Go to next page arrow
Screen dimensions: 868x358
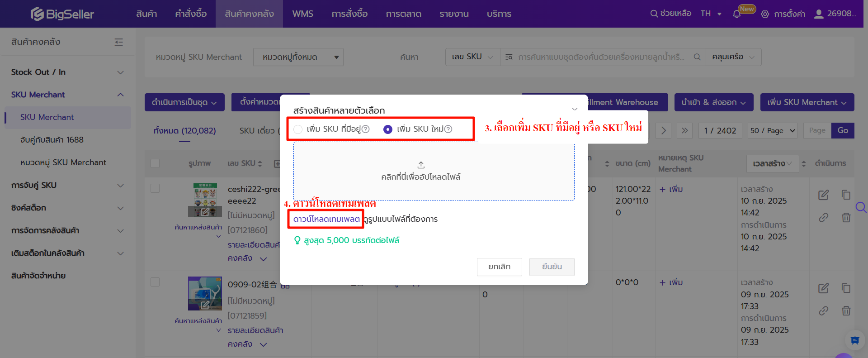[x=663, y=130]
